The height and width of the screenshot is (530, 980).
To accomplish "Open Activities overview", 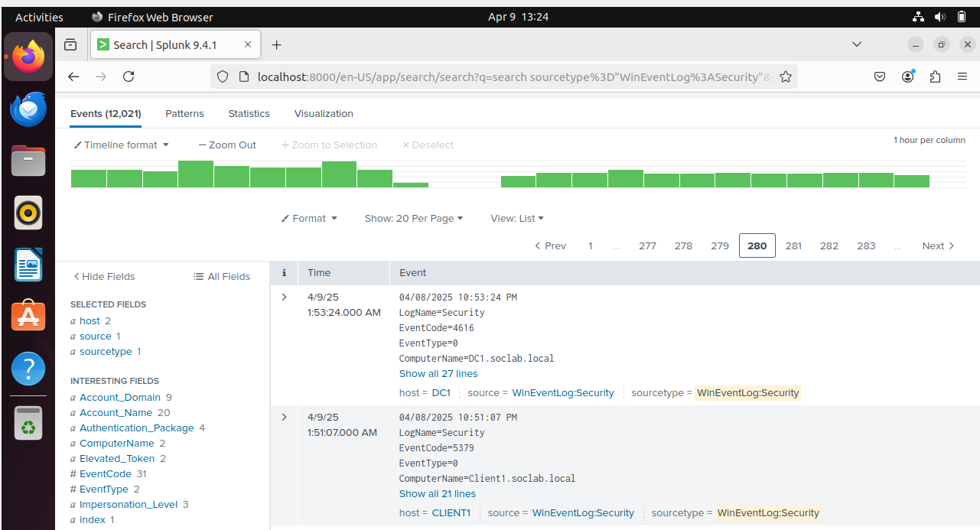I will click(39, 17).
